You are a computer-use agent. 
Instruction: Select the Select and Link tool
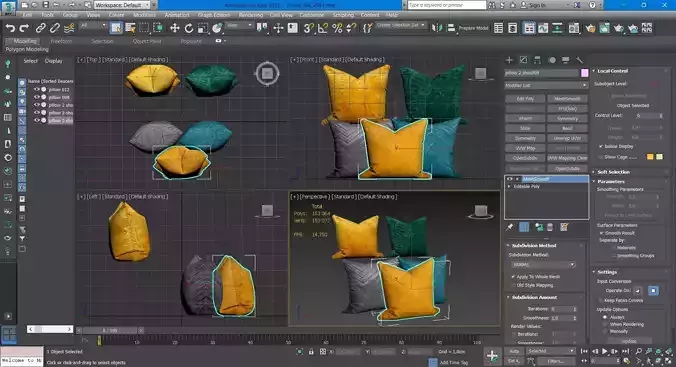pyautogui.click(x=41, y=28)
